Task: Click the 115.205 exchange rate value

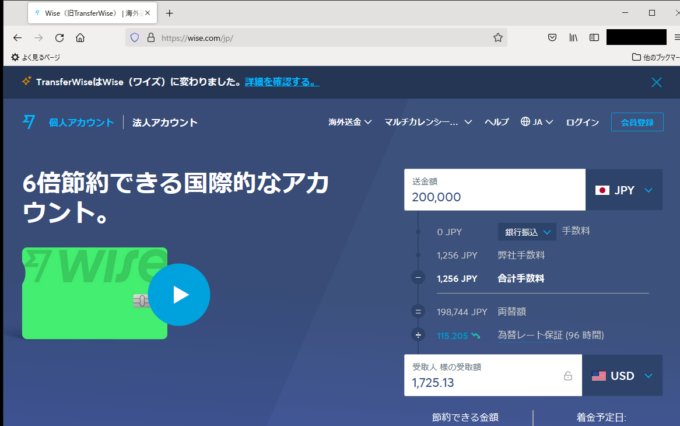Action: (452, 336)
